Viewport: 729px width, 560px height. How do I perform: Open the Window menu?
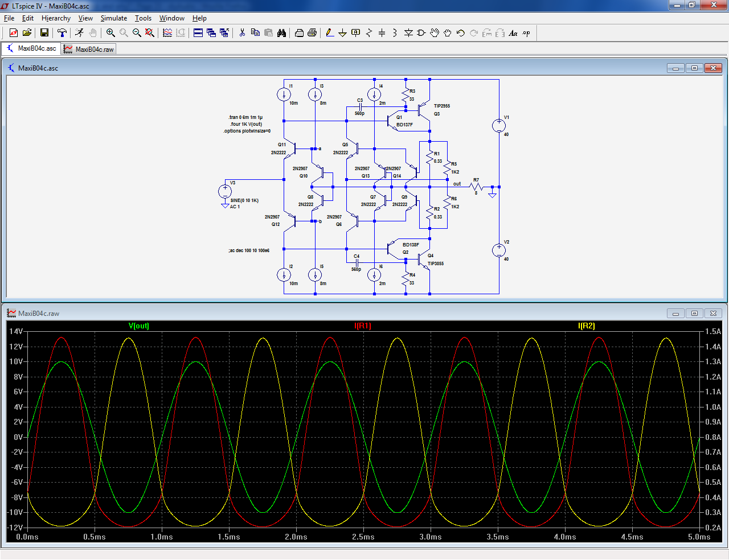point(172,18)
